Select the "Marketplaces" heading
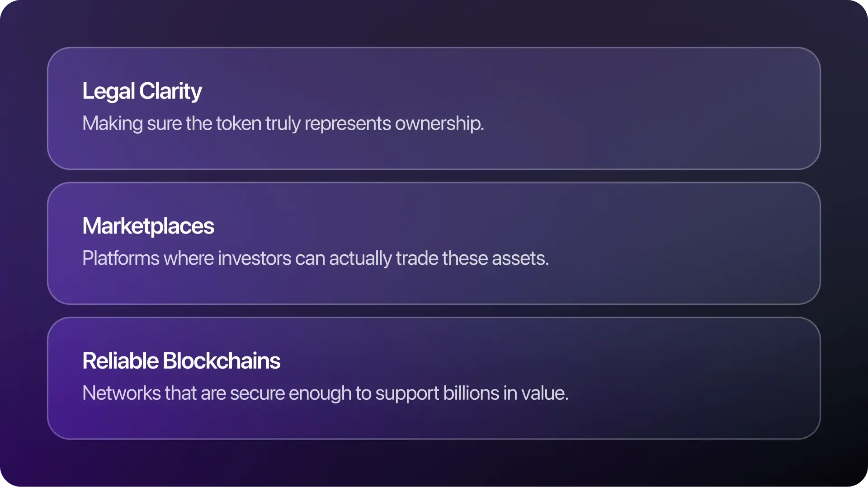Screen dimensions: 868x487 [148, 226]
